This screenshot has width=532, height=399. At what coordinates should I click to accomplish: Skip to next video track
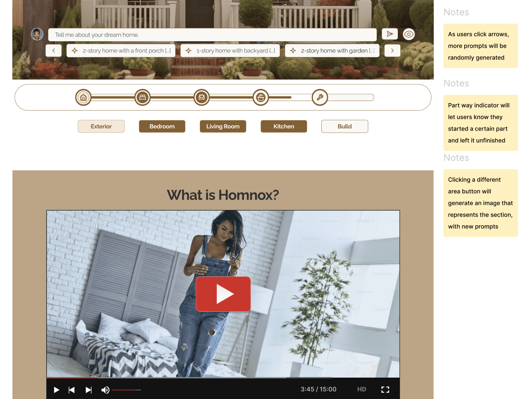click(89, 390)
